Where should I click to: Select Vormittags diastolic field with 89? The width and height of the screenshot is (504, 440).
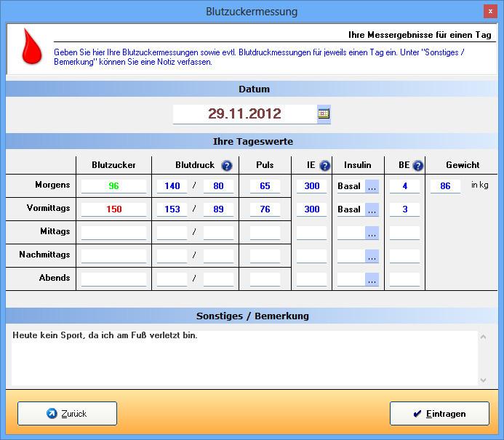(219, 209)
